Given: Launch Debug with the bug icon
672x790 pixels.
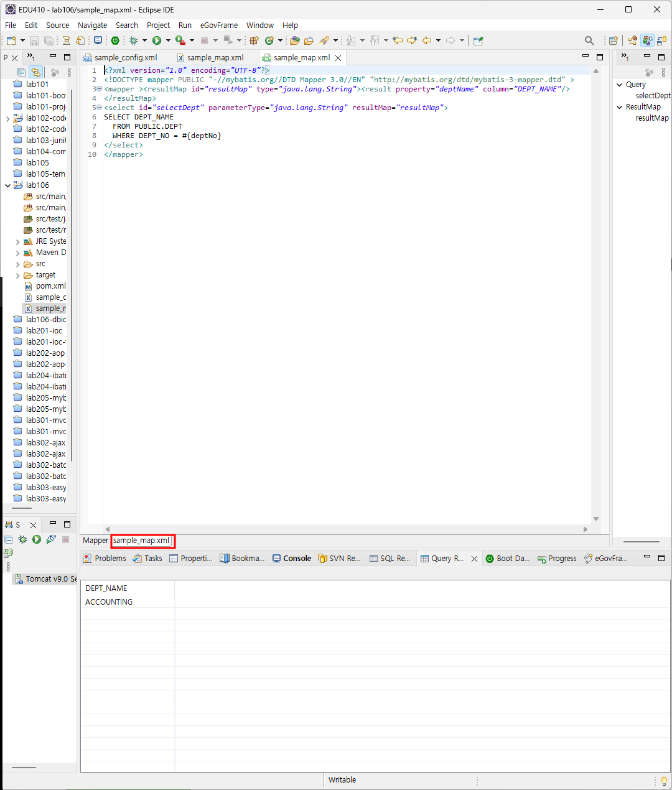Looking at the screenshot, I should tap(133, 40).
